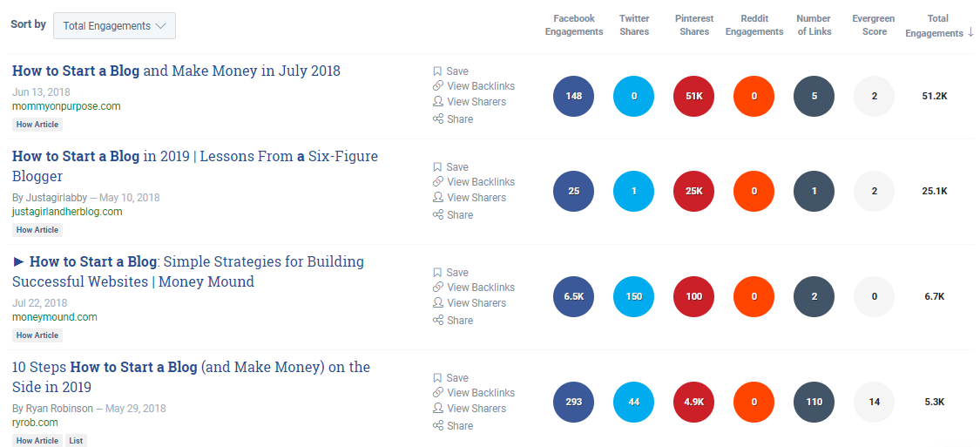Click the Number of Links 110 circle

[814, 402]
